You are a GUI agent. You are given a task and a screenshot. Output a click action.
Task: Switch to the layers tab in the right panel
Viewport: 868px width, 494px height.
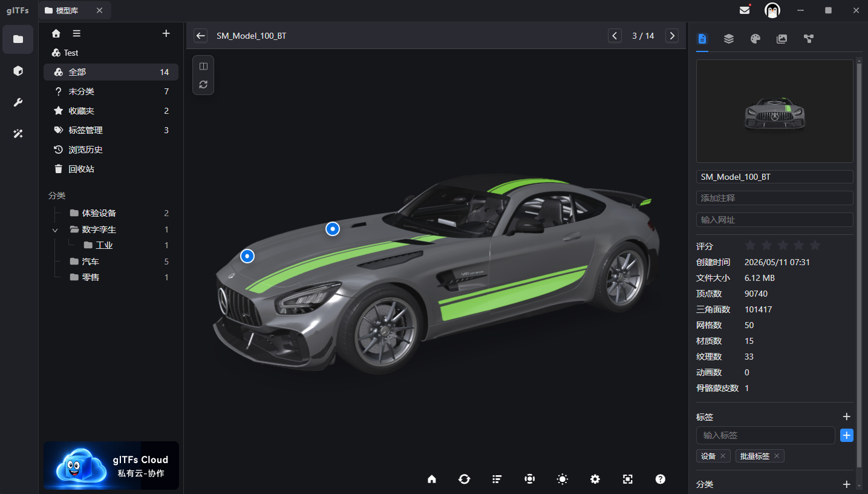pyautogui.click(x=729, y=39)
